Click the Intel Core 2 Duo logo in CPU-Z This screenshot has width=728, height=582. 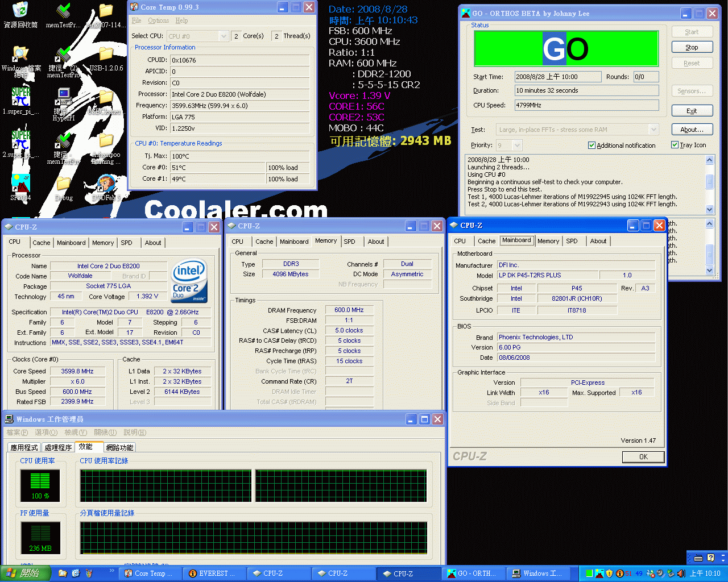(x=189, y=281)
